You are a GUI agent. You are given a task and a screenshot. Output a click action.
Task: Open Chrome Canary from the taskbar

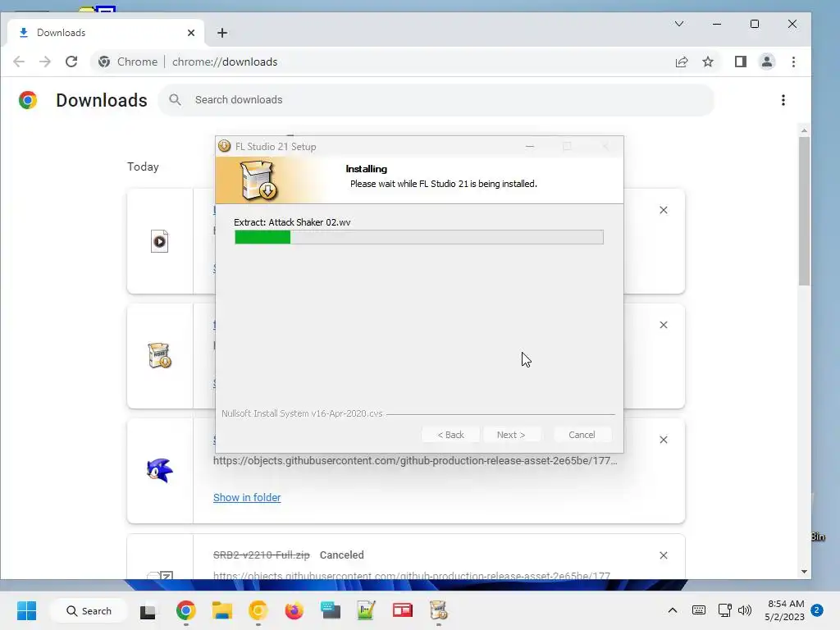[x=258, y=610]
